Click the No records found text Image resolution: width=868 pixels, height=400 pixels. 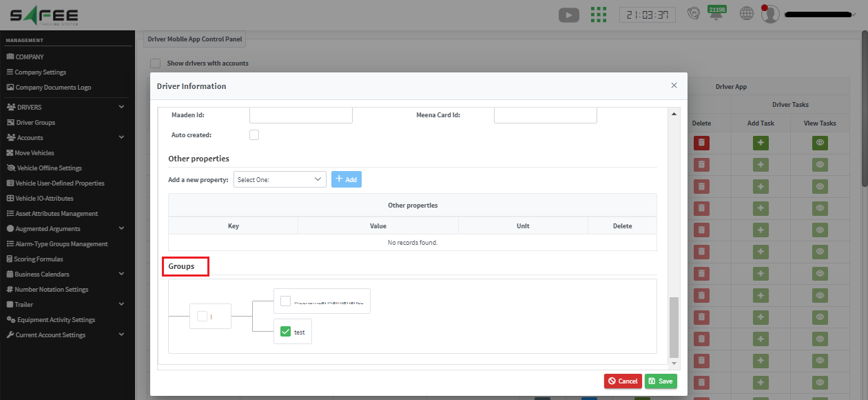[413, 243]
